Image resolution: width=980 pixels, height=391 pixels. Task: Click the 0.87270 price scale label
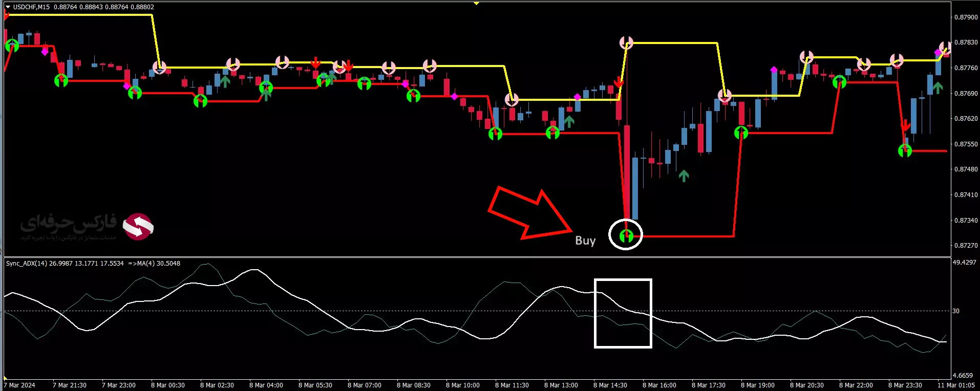[x=966, y=245]
